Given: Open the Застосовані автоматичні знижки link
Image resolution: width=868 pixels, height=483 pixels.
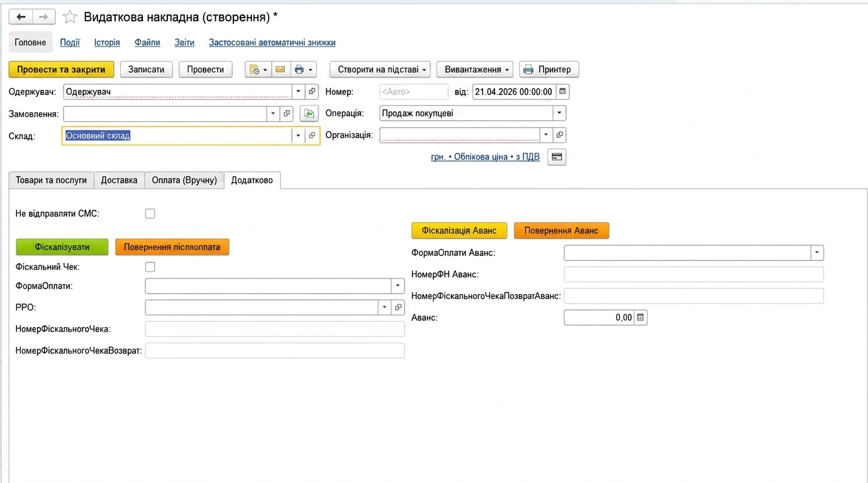Looking at the screenshot, I should [x=272, y=43].
